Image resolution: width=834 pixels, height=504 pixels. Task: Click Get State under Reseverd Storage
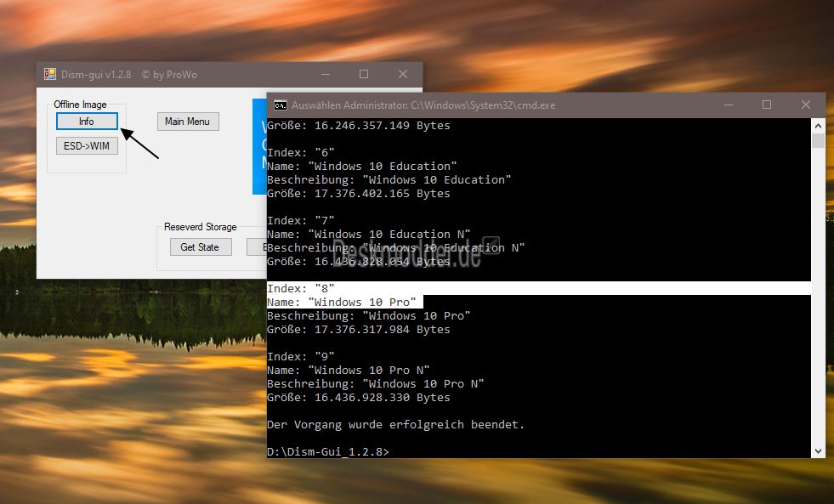(x=201, y=246)
